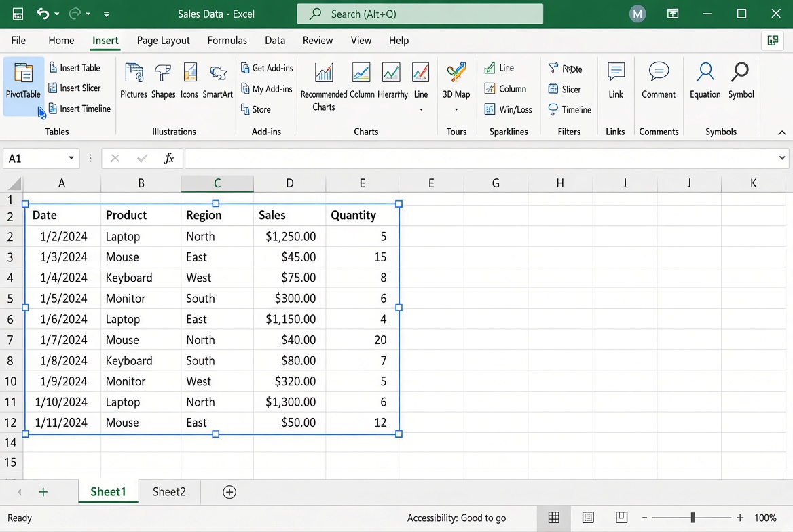
Task: Collapse the ribbon
Action: [x=782, y=132]
